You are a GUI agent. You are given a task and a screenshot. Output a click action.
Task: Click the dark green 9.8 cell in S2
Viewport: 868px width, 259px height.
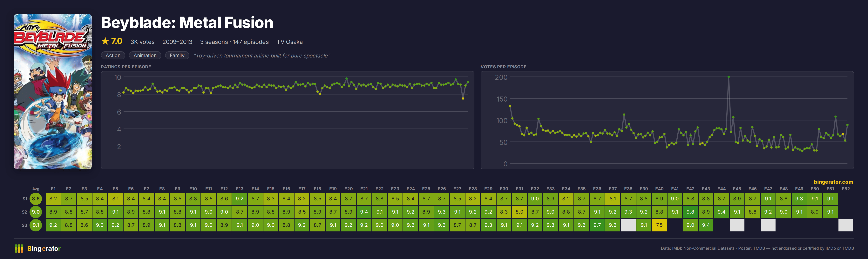pyautogui.click(x=690, y=212)
